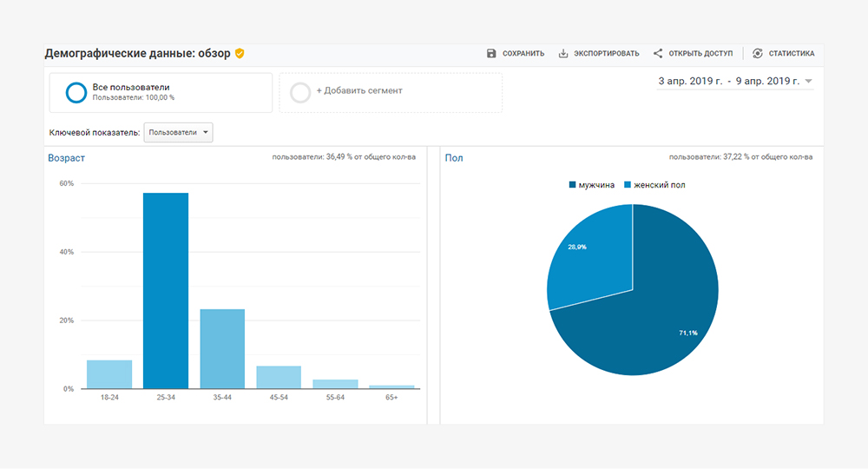
Task: Click the empty Add Segment circle
Action: click(300, 92)
